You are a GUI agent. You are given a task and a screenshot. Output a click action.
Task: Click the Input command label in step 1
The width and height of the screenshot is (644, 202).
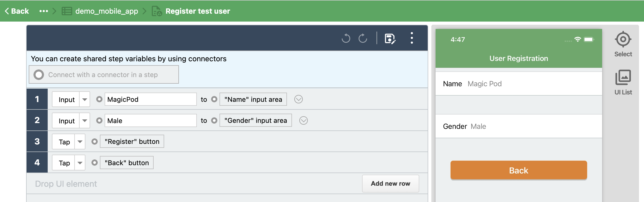(x=66, y=100)
